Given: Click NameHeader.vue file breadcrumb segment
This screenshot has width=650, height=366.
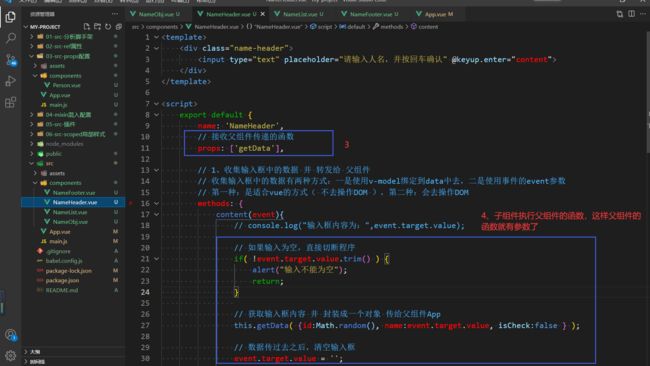Looking at the screenshot, I should click(212, 27).
